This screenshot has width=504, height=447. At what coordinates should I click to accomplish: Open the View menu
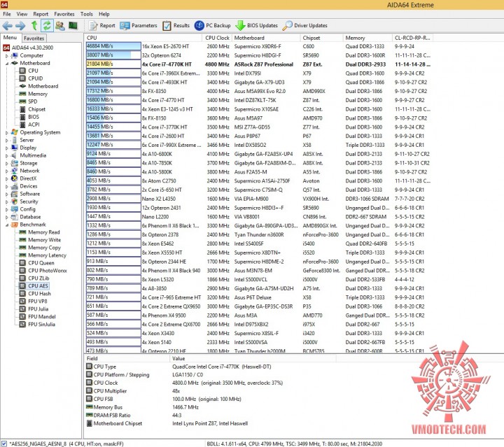[x=22, y=14]
